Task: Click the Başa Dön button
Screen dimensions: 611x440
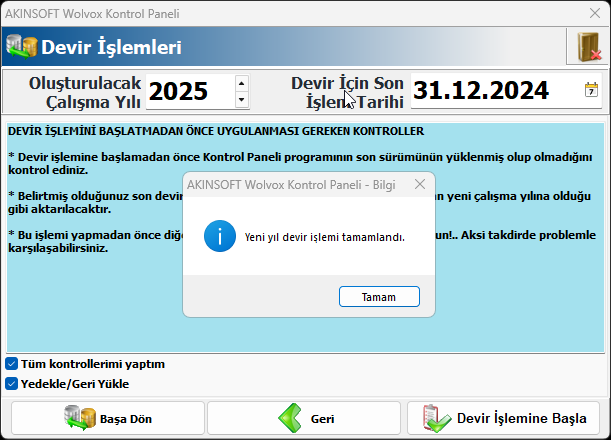Action: (x=108, y=418)
